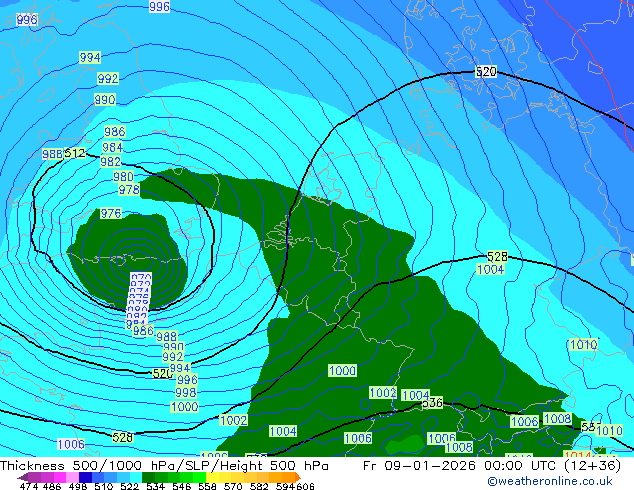The image size is (634, 490).
Task: Click the '994' label at upper left
Action: 90,57
